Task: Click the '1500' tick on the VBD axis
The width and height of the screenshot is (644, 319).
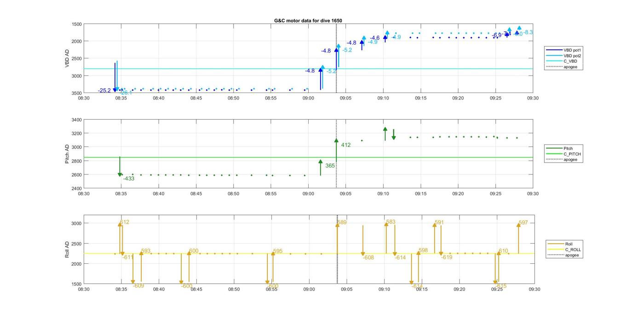Action: (77, 24)
